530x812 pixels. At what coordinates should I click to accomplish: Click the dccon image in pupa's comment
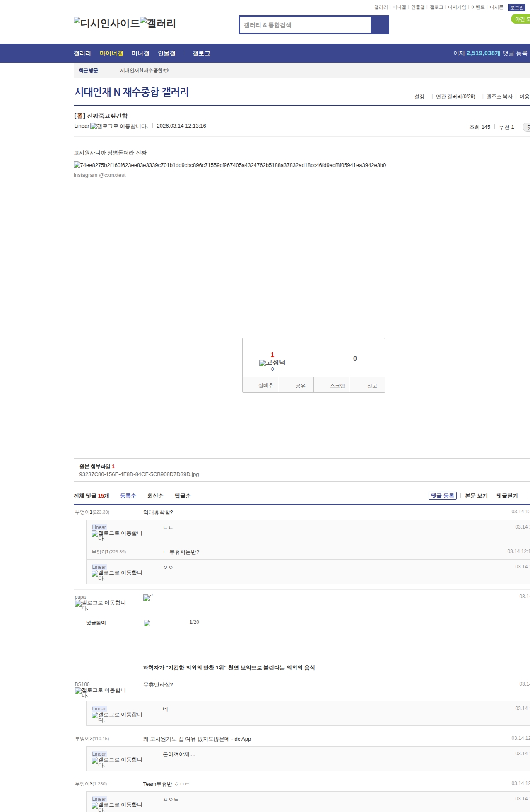pos(147,598)
